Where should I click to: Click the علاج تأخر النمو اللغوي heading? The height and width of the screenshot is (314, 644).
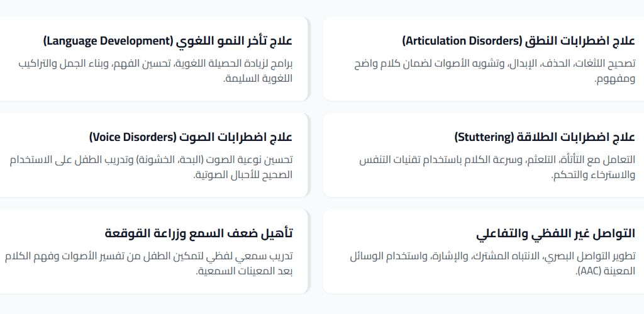pos(233,42)
